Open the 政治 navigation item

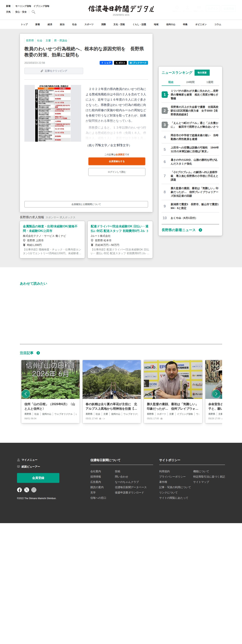[x=62, y=25]
